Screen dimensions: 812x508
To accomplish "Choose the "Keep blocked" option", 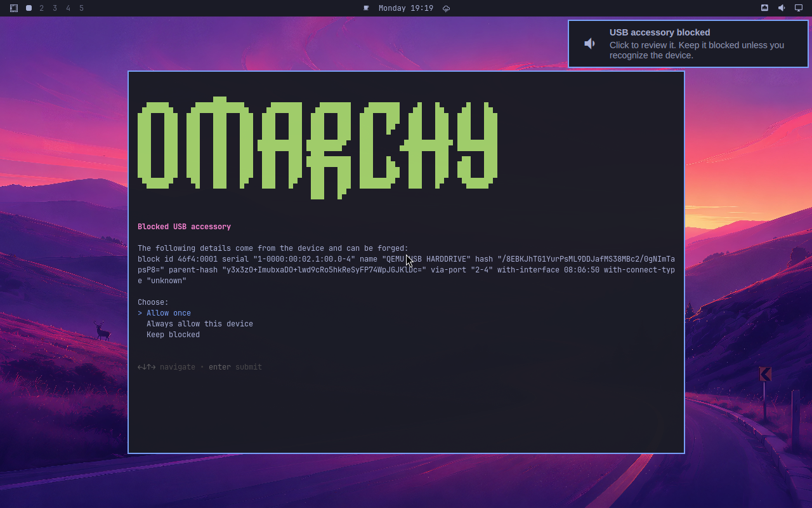I will click(x=173, y=335).
